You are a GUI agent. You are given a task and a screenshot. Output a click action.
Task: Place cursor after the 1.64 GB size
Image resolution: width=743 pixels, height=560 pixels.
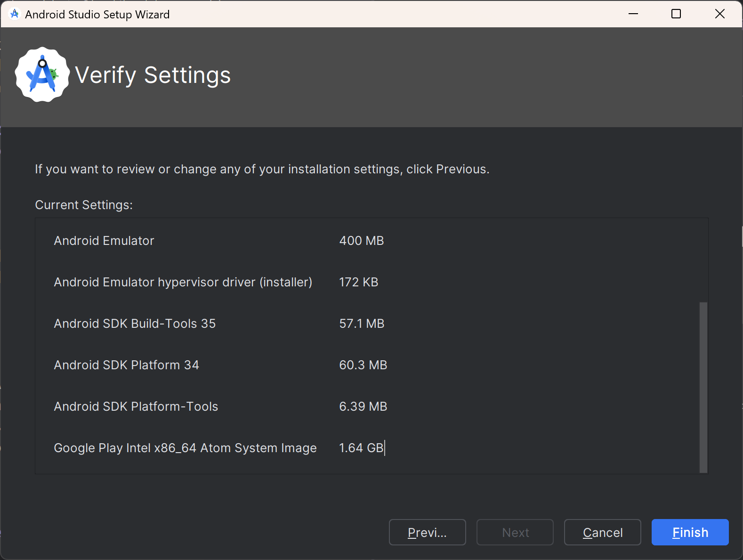coord(384,448)
